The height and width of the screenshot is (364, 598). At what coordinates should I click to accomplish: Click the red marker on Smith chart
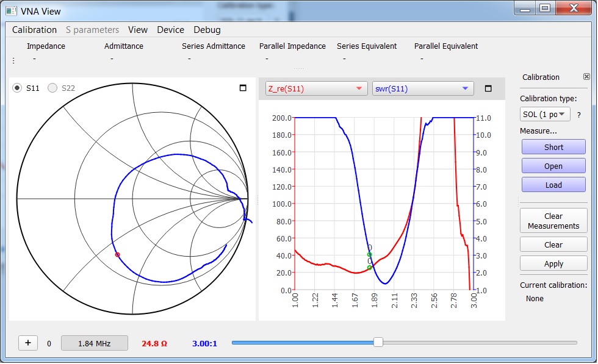117,254
